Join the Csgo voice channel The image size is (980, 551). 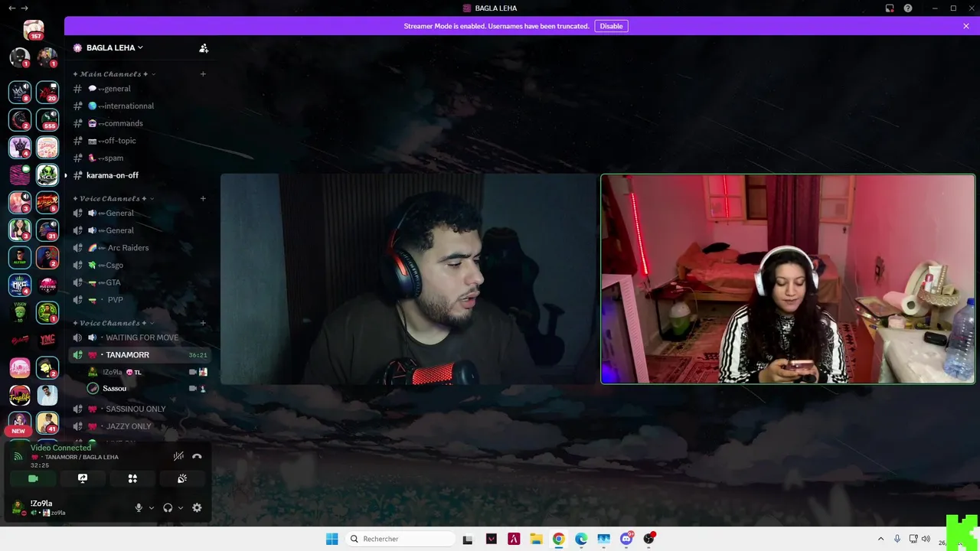point(138,265)
